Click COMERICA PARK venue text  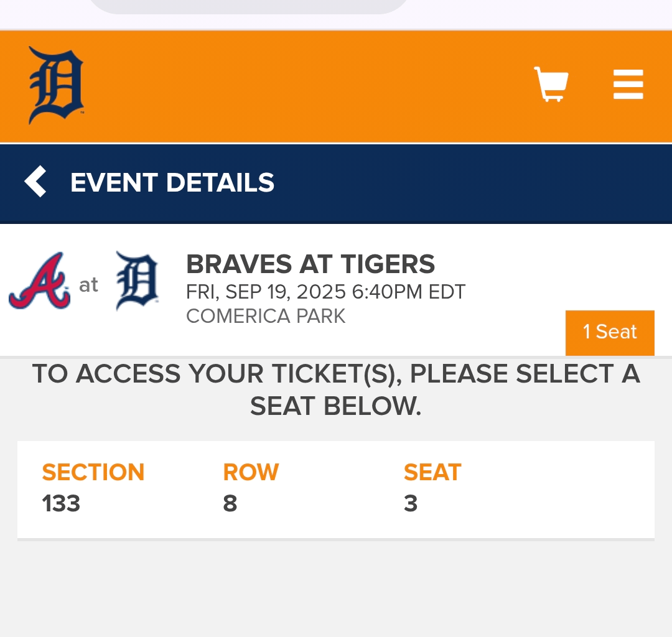[266, 317]
